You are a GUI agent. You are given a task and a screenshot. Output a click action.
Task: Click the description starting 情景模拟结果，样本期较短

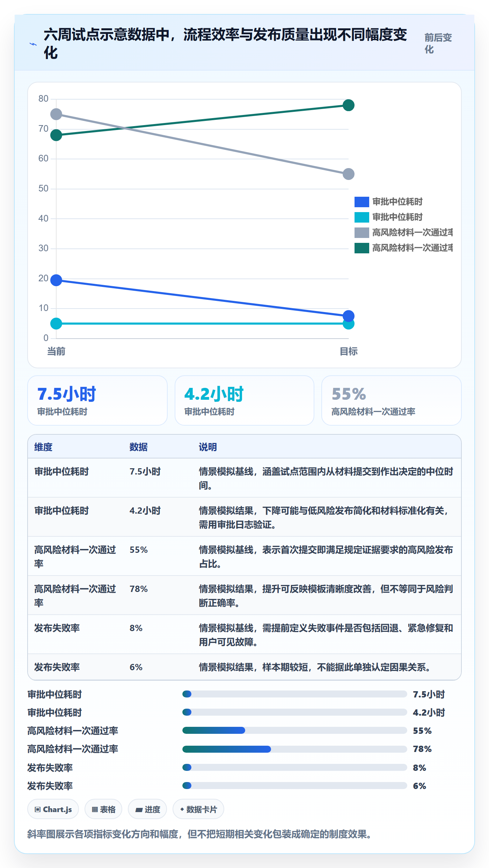pyautogui.click(x=314, y=667)
